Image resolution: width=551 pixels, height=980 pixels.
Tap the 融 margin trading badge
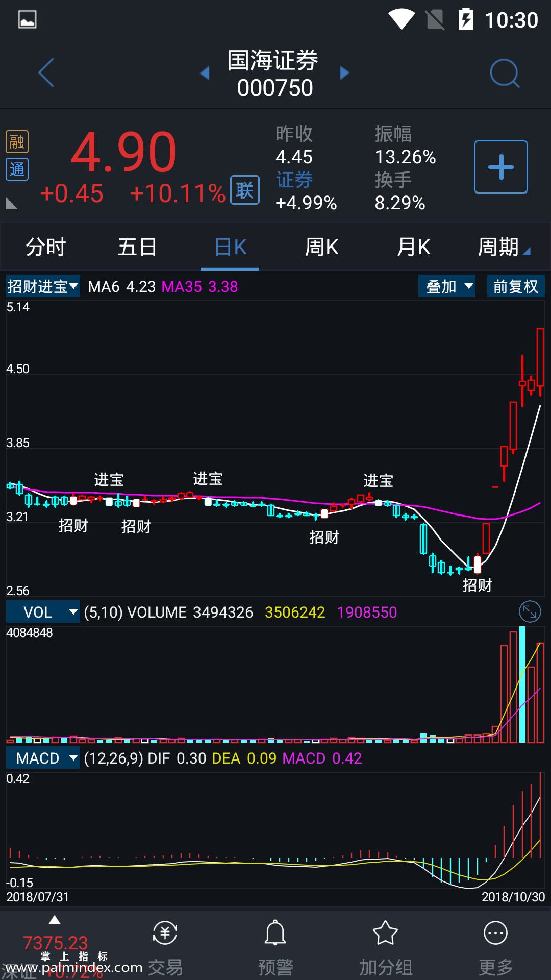coord(17,141)
